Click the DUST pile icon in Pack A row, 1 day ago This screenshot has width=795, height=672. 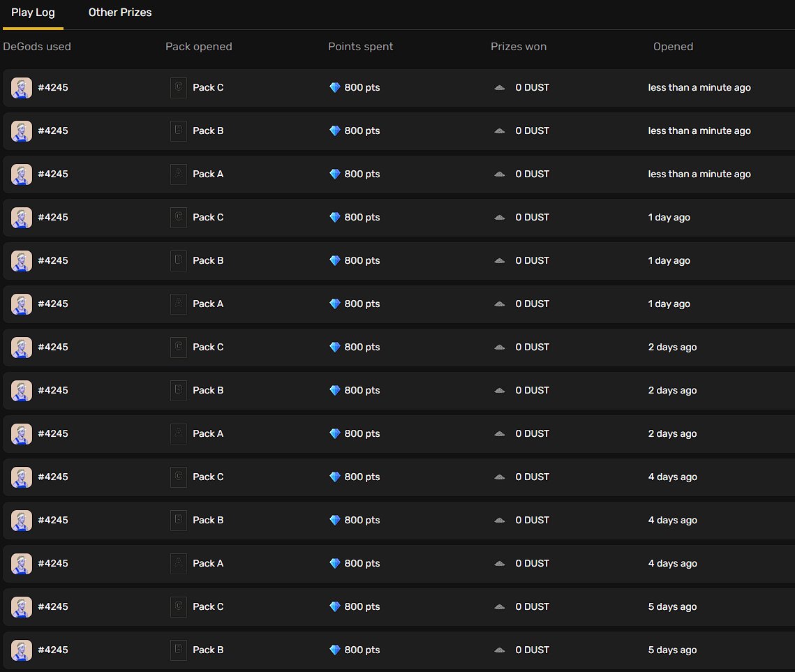(500, 304)
